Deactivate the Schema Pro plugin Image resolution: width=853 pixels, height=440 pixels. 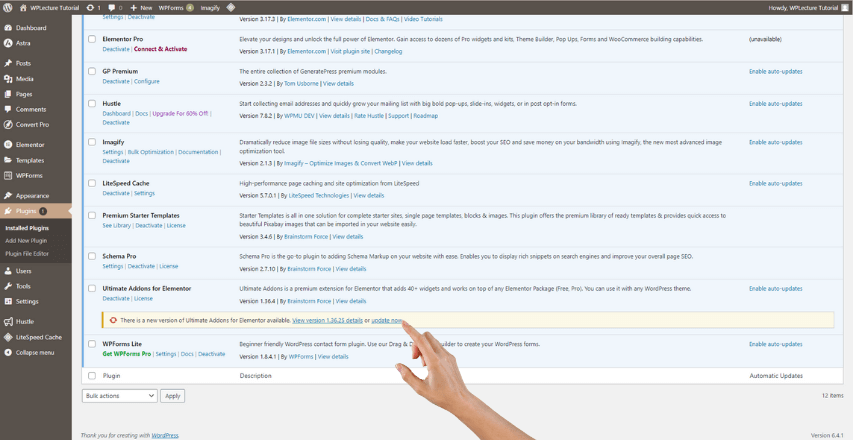click(141, 267)
